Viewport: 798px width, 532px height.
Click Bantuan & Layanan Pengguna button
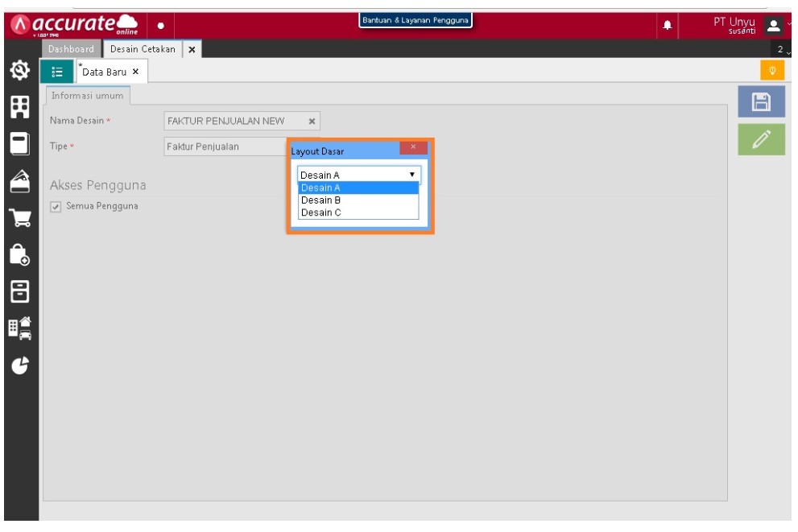[416, 21]
